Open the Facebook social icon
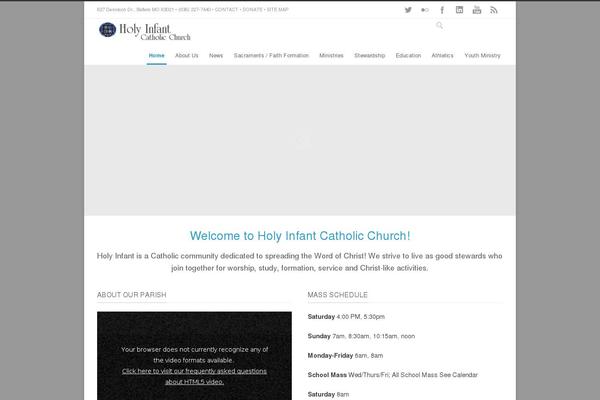 coord(442,10)
